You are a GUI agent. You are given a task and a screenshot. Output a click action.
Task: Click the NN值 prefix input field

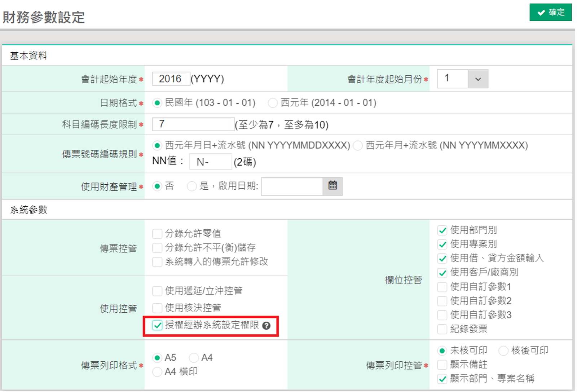tap(210, 162)
